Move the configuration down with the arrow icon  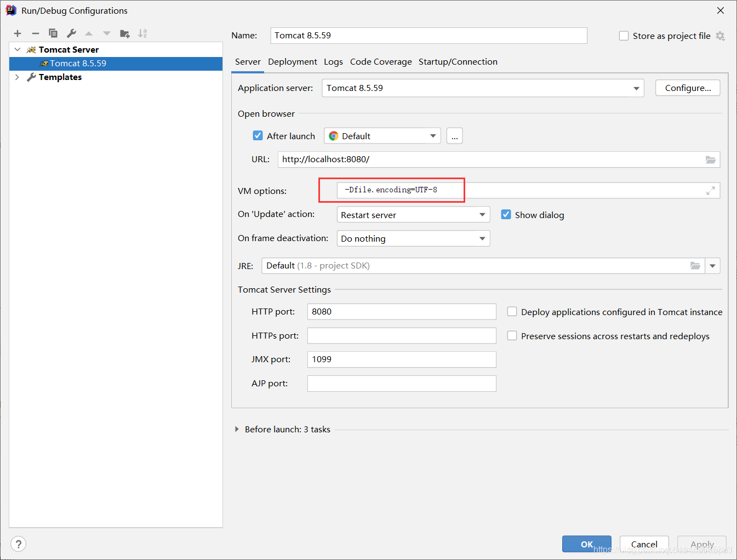[x=107, y=33]
